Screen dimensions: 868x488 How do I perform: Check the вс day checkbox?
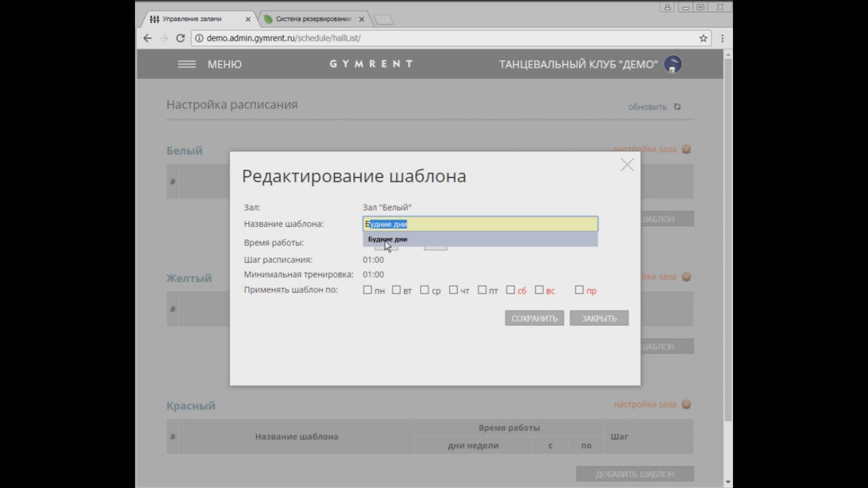pyautogui.click(x=539, y=290)
